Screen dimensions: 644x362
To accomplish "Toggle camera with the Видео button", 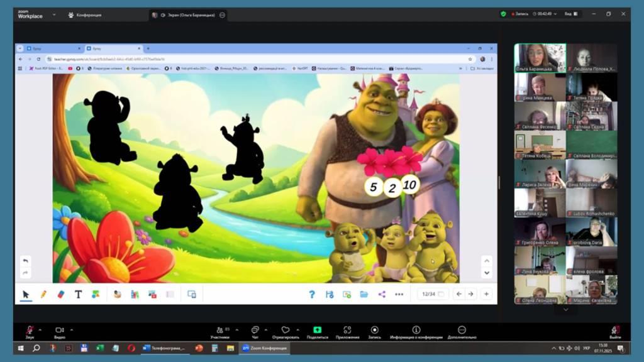I will (x=60, y=331).
